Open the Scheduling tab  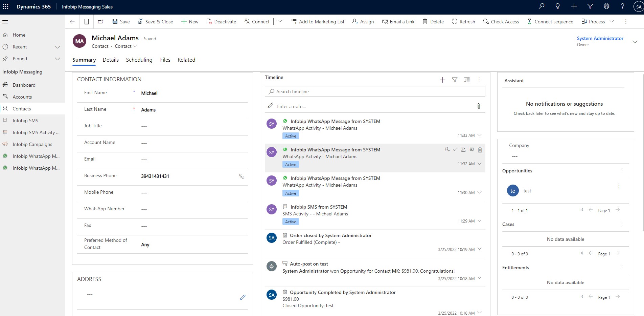click(x=139, y=60)
